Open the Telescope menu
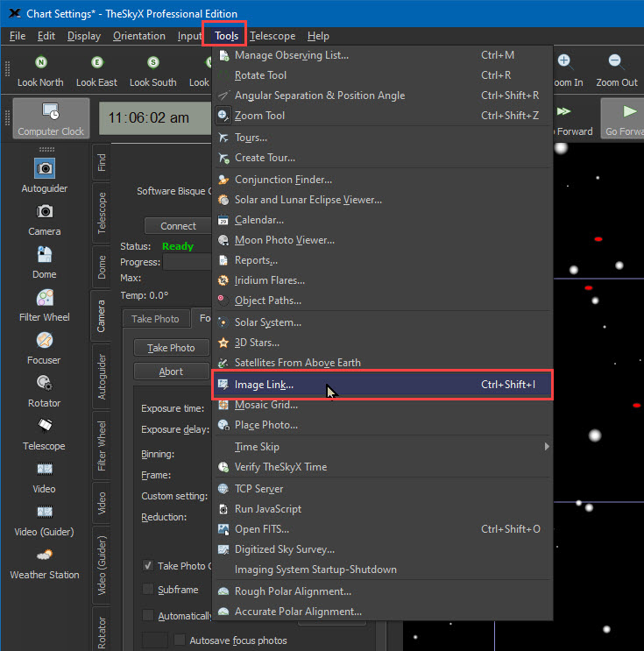The width and height of the screenshot is (644, 651). (272, 36)
